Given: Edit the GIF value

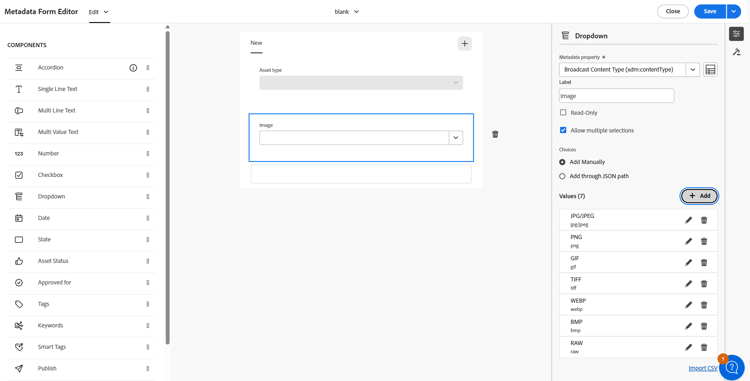Looking at the screenshot, I should [688, 262].
